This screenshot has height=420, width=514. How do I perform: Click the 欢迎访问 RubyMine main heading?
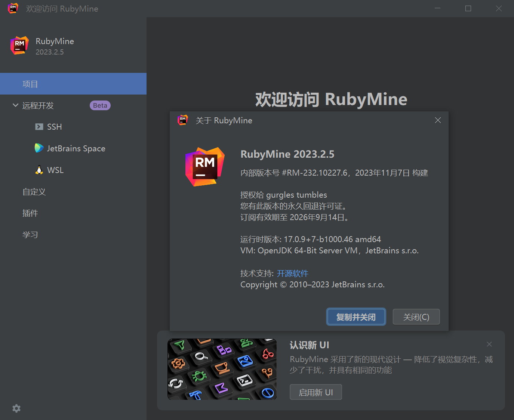click(x=331, y=99)
